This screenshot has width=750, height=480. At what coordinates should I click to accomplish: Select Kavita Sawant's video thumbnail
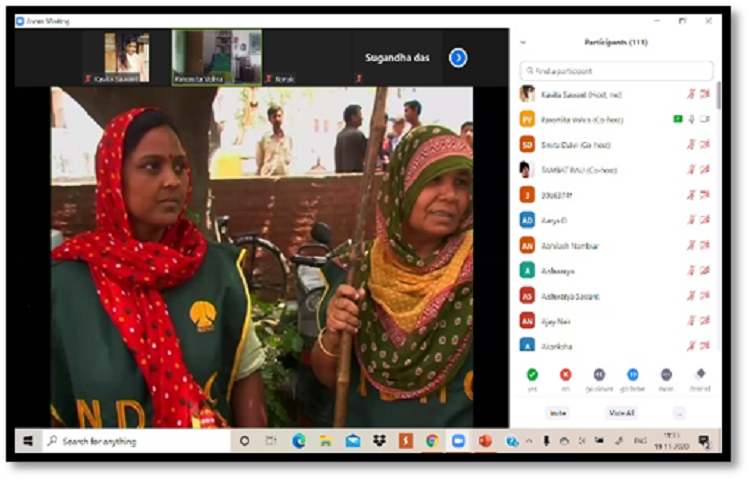[x=126, y=57]
